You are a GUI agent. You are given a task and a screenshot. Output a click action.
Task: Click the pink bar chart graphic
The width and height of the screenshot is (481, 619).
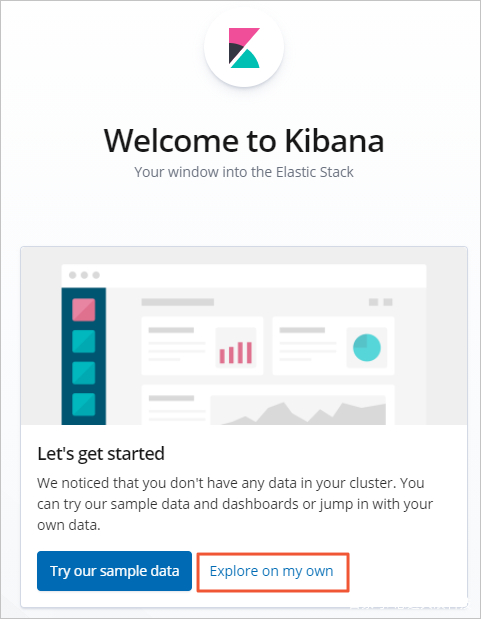click(236, 352)
